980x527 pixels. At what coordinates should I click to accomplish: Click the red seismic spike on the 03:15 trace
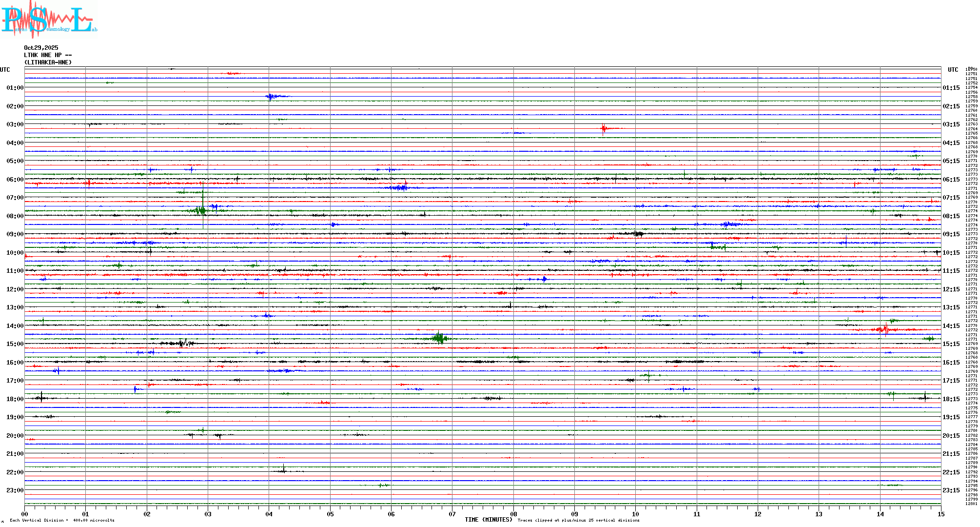tap(604, 129)
